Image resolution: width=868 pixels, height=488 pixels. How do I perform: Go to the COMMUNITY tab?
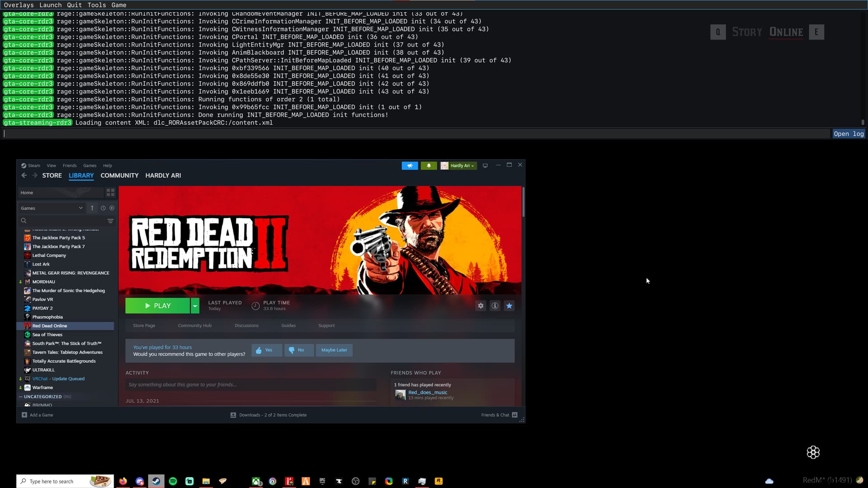coord(119,175)
